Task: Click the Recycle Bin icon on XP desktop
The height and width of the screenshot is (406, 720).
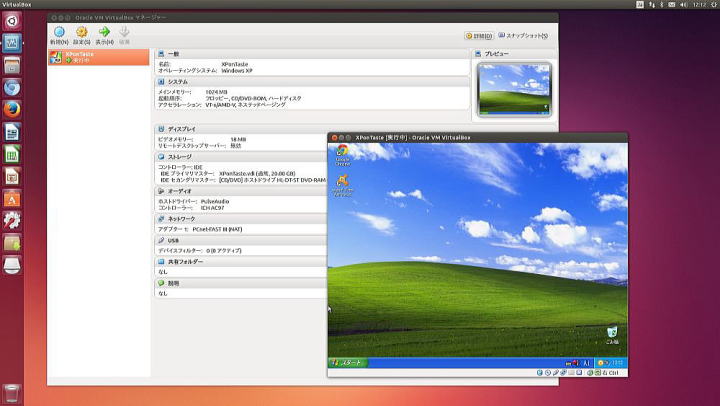Action: point(612,335)
